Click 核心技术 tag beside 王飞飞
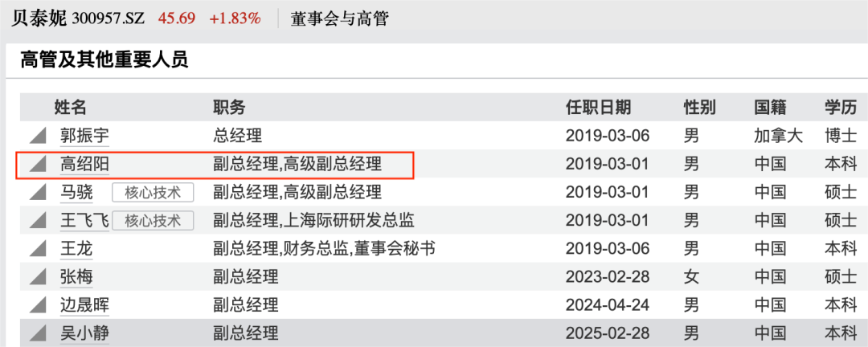The height and width of the screenshot is (347, 868). point(153,220)
